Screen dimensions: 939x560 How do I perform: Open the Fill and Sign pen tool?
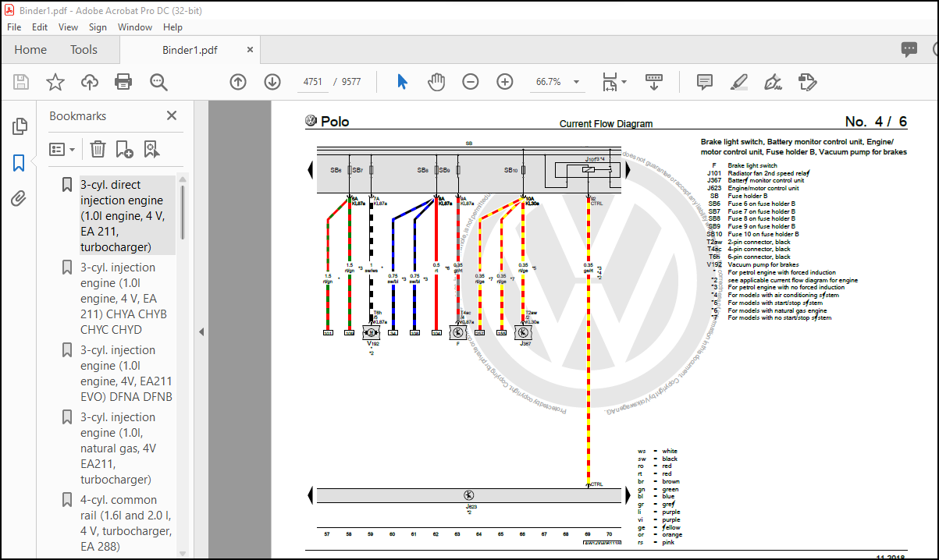[773, 82]
